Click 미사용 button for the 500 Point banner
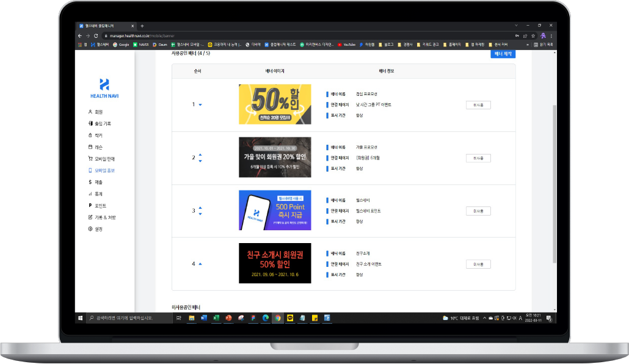629x364 pixels. [x=478, y=211]
